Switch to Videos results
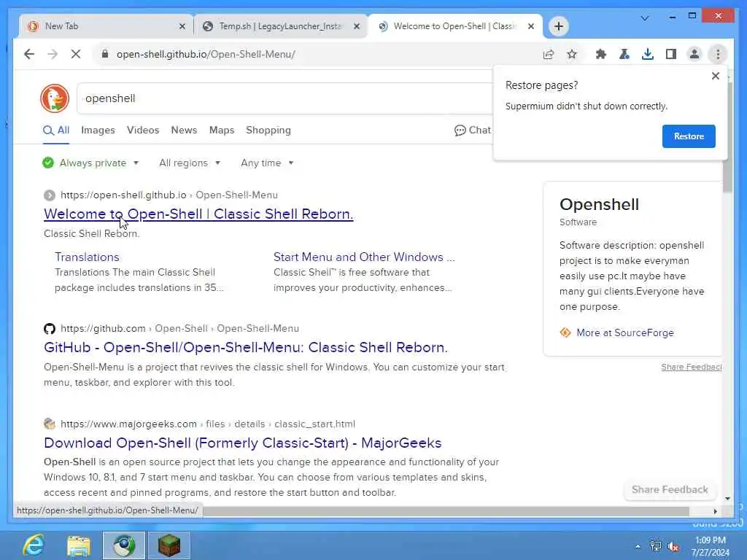The image size is (747, 560). [143, 131]
